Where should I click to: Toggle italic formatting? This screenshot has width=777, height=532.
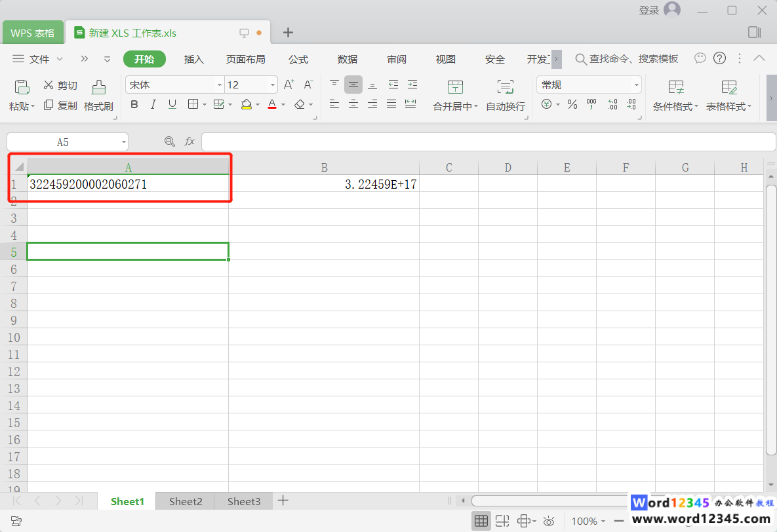coord(153,105)
